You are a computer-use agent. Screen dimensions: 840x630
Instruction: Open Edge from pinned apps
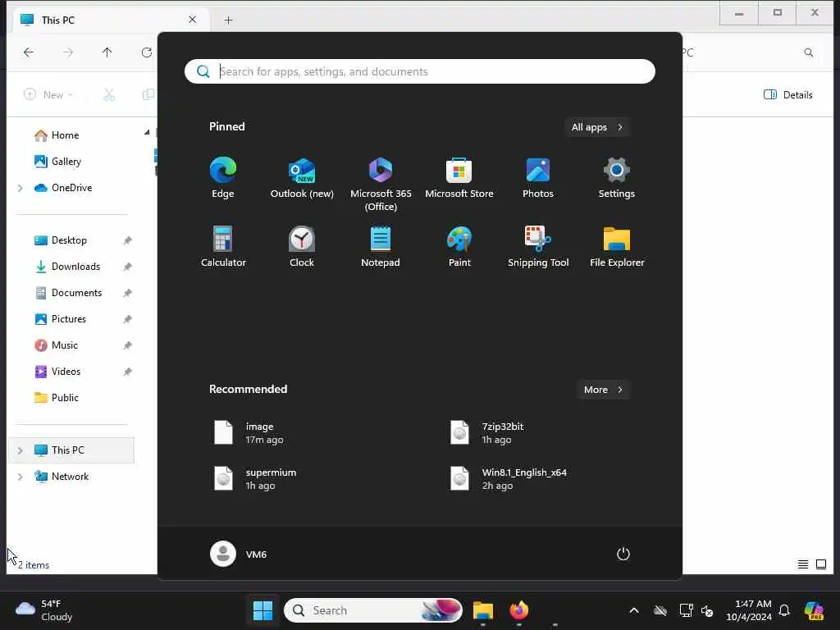pyautogui.click(x=223, y=178)
